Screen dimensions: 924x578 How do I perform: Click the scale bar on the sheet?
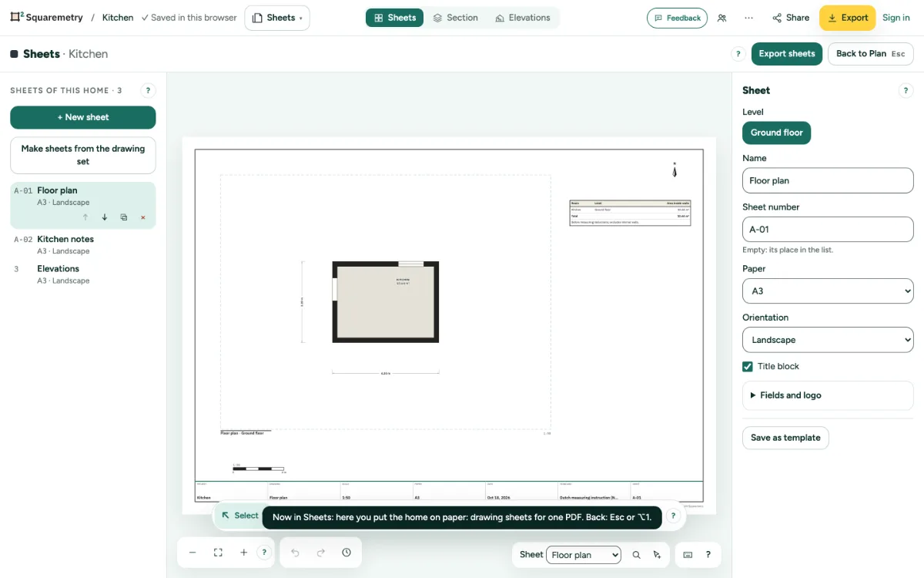[x=259, y=468]
